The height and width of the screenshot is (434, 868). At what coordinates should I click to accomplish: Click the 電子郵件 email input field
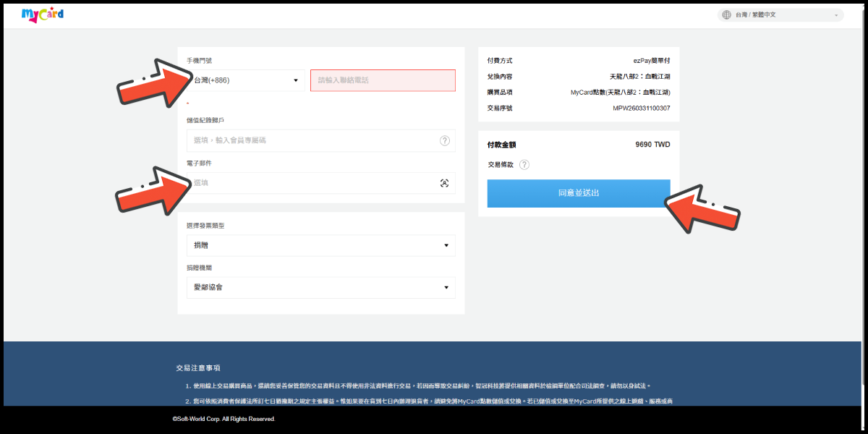pos(311,183)
